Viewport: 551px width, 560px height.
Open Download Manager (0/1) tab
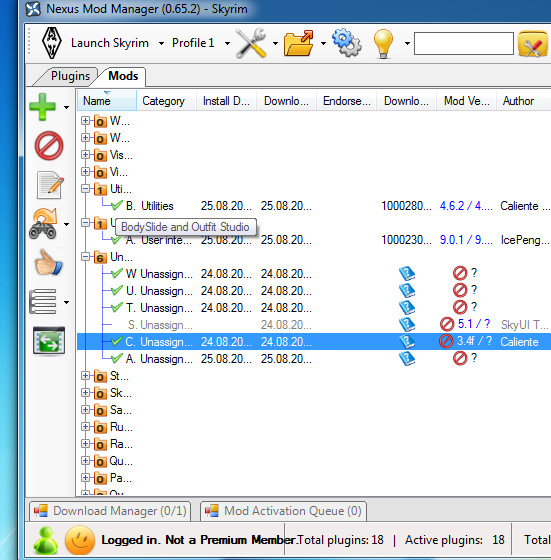click(x=110, y=511)
